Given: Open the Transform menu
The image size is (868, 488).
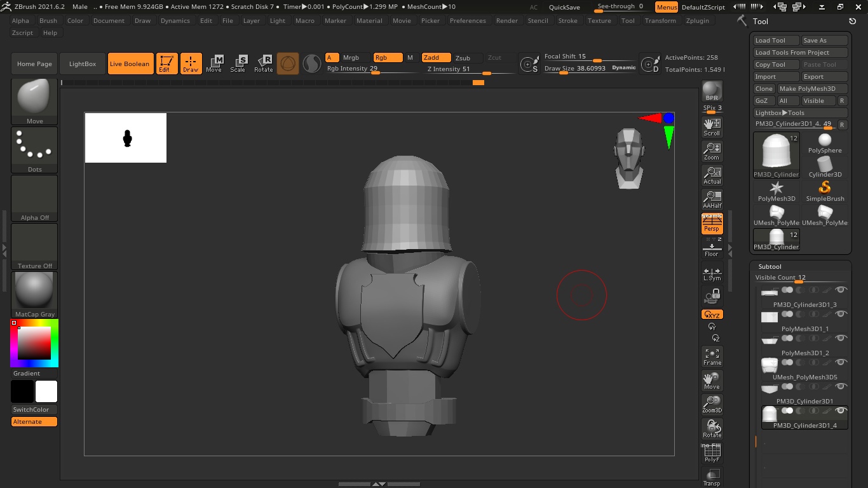Looking at the screenshot, I should 660,20.
